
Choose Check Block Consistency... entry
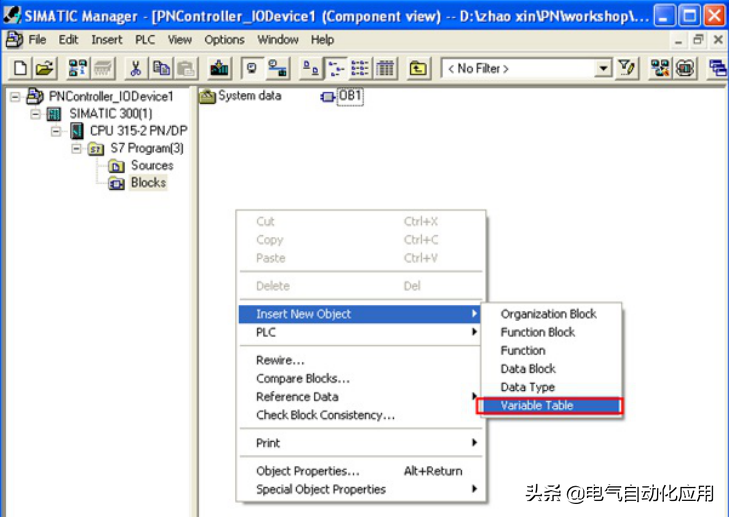coord(359,415)
